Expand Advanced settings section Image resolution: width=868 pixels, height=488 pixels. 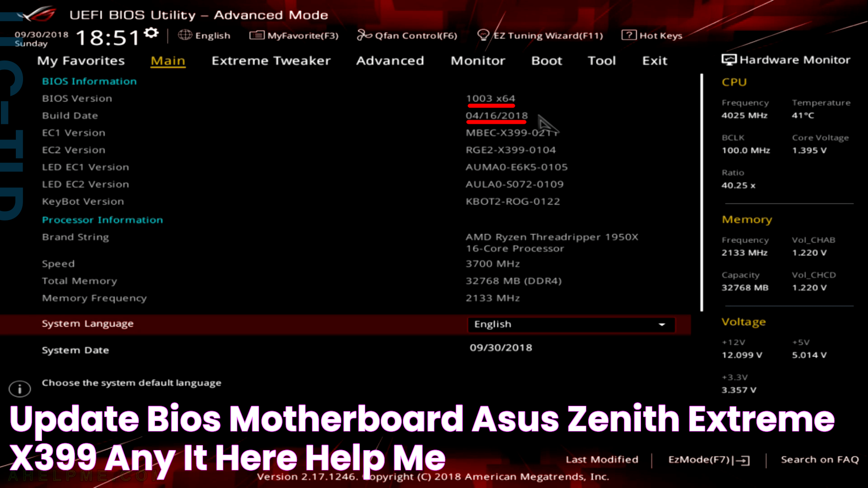click(x=390, y=60)
